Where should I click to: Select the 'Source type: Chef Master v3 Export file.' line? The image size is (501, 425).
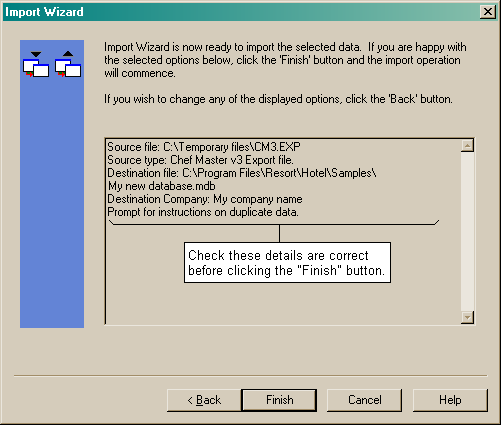pos(200,160)
